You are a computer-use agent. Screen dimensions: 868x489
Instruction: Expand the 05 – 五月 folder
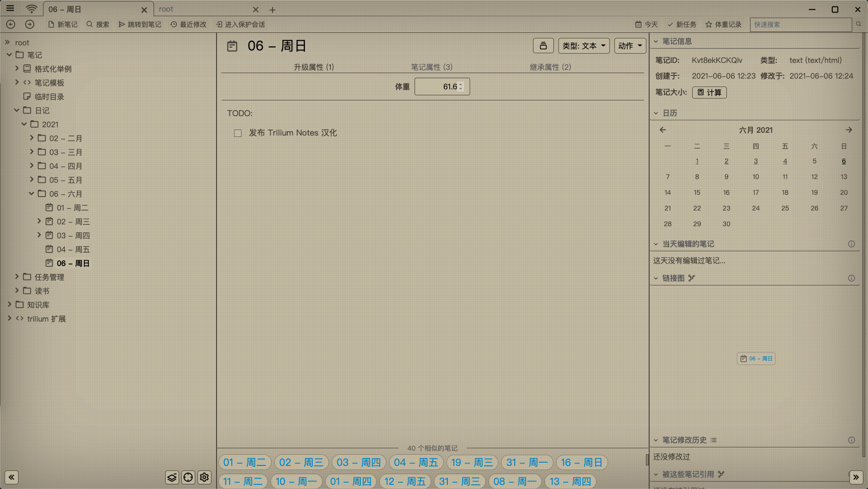(31, 180)
